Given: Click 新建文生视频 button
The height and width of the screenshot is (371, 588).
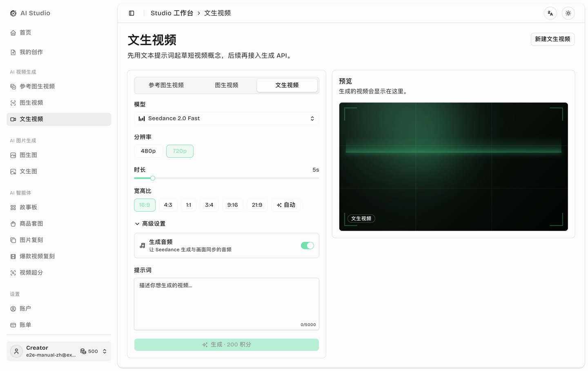Looking at the screenshot, I should click(552, 39).
